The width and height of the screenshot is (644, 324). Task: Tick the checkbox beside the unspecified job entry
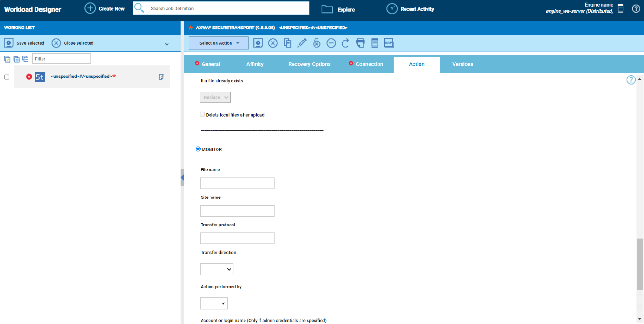7,77
